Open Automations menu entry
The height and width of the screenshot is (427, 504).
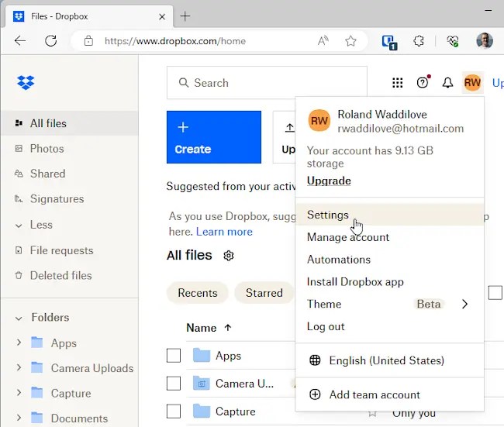point(389,260)
